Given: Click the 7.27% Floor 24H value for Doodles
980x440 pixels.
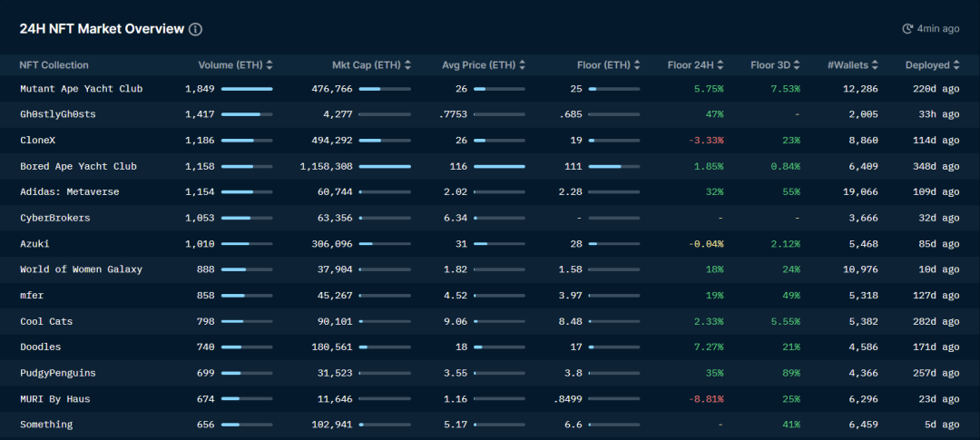Looking at the screenshot, I should 709,347.
